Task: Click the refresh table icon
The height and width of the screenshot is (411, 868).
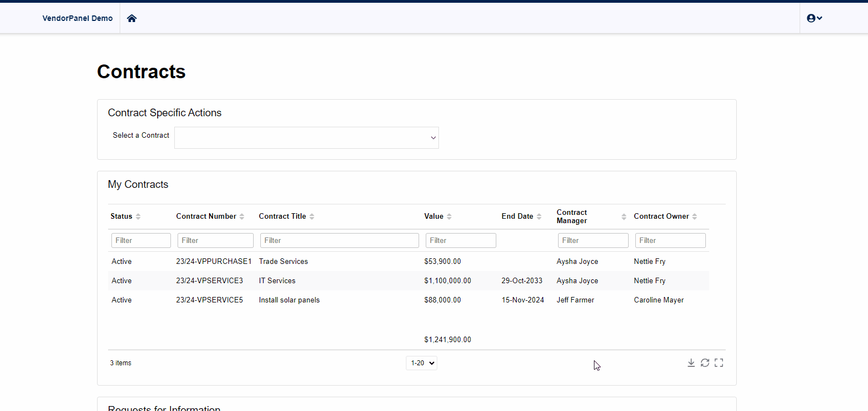Action: coord(705,363)
